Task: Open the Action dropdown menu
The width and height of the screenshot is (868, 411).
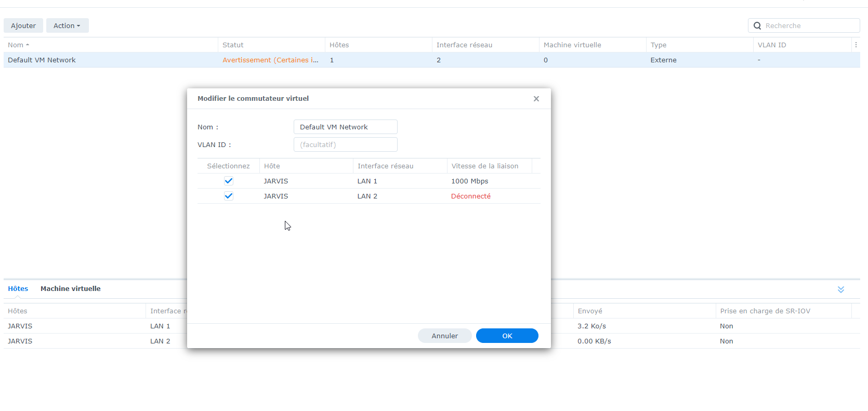Action: point(67,25)
